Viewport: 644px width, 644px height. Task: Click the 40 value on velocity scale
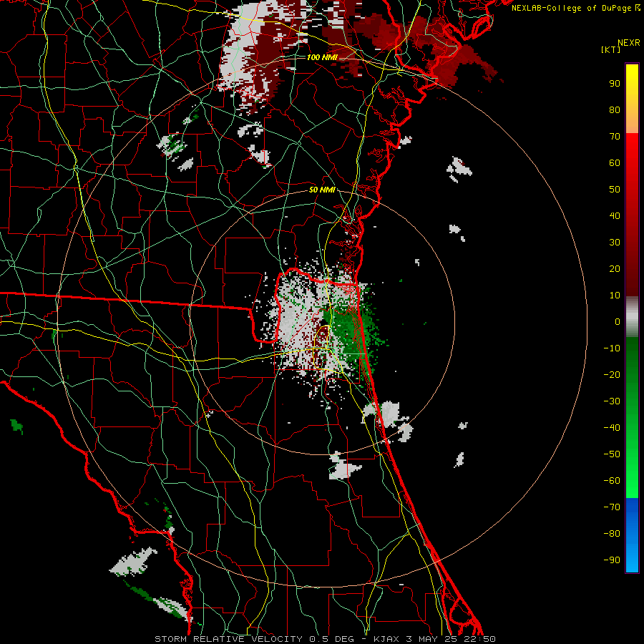[615, 216]
